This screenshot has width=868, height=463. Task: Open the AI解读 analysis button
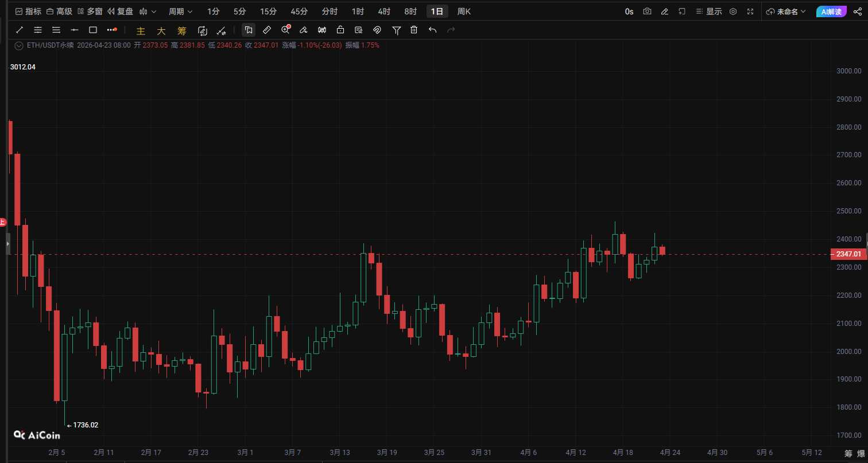point(831,11)
